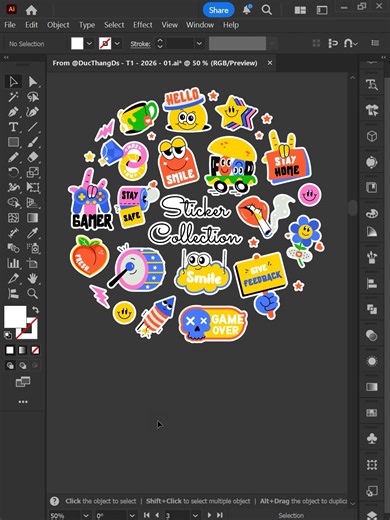Open the Window menu
This screenshot has width=390, height=520.
point(200,25)
